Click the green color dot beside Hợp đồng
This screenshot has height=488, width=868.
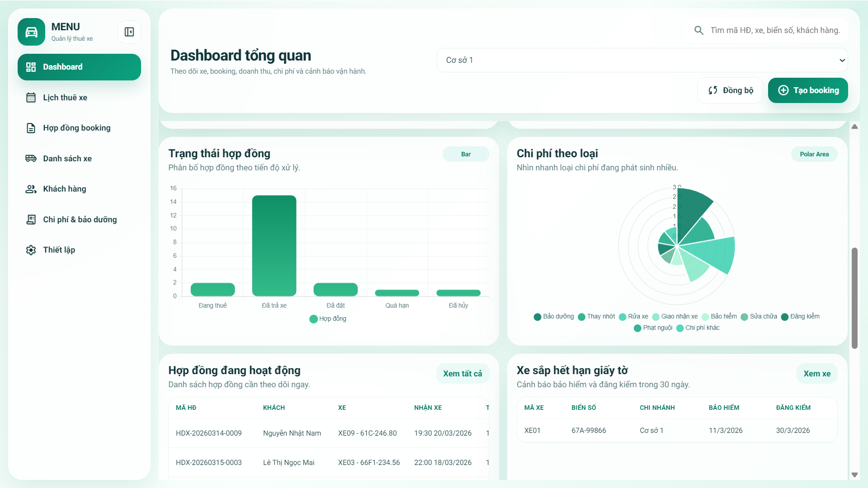[x=313, y=319]
